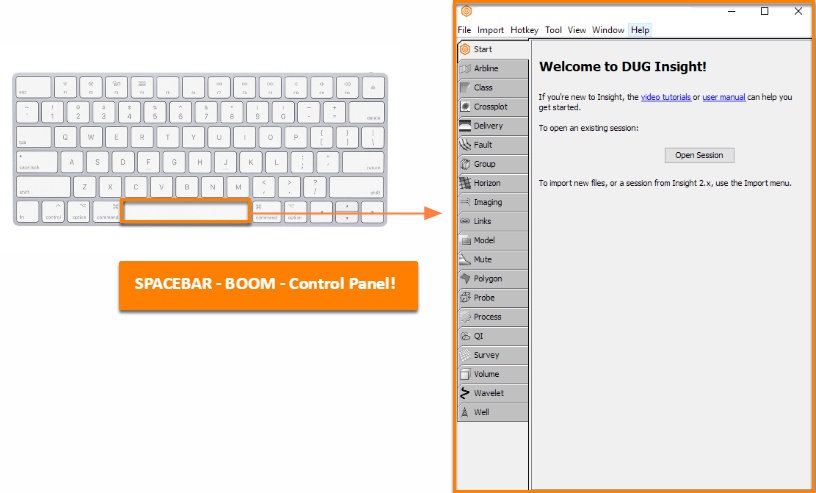Maximize the DUG Insight window
816x493 pixels.
(764, 11)
